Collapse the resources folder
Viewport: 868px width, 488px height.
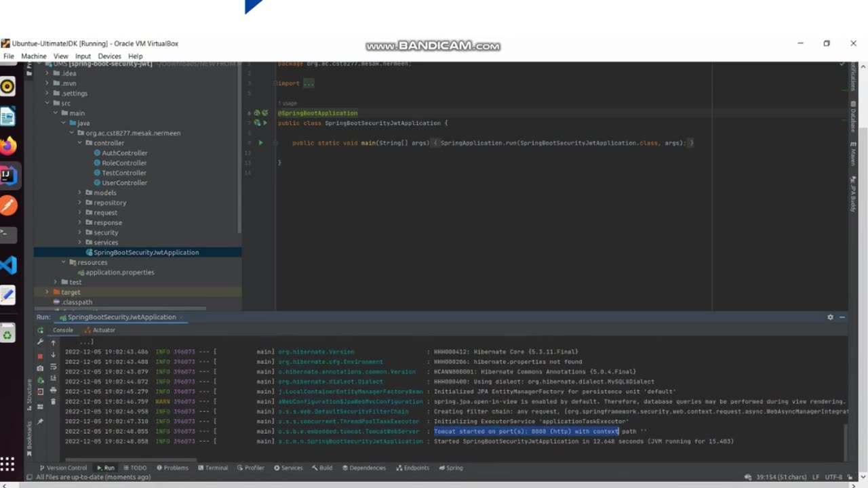pyautogui.click(x=64, y=262)
